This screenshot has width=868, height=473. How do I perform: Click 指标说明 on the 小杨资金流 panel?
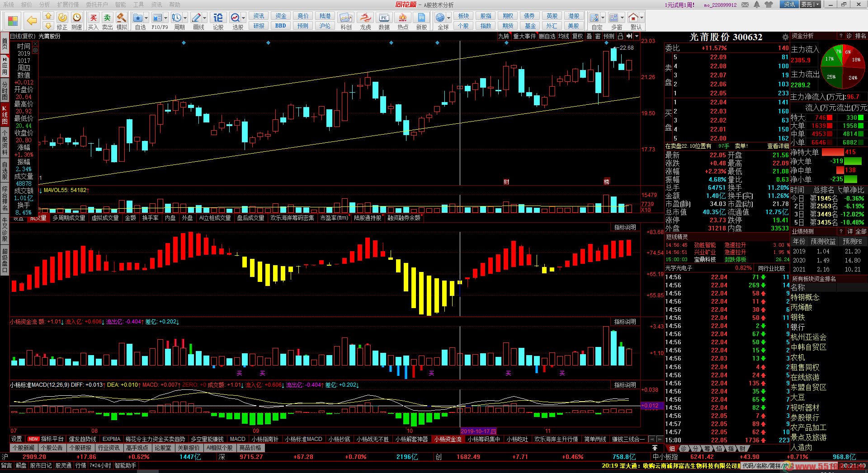[x=625, y=322]
